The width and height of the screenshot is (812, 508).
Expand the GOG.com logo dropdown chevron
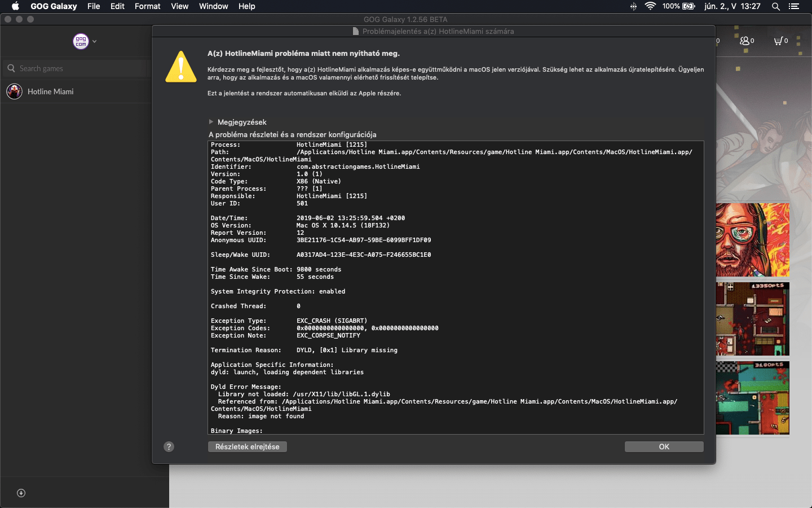tap(95, 41)
